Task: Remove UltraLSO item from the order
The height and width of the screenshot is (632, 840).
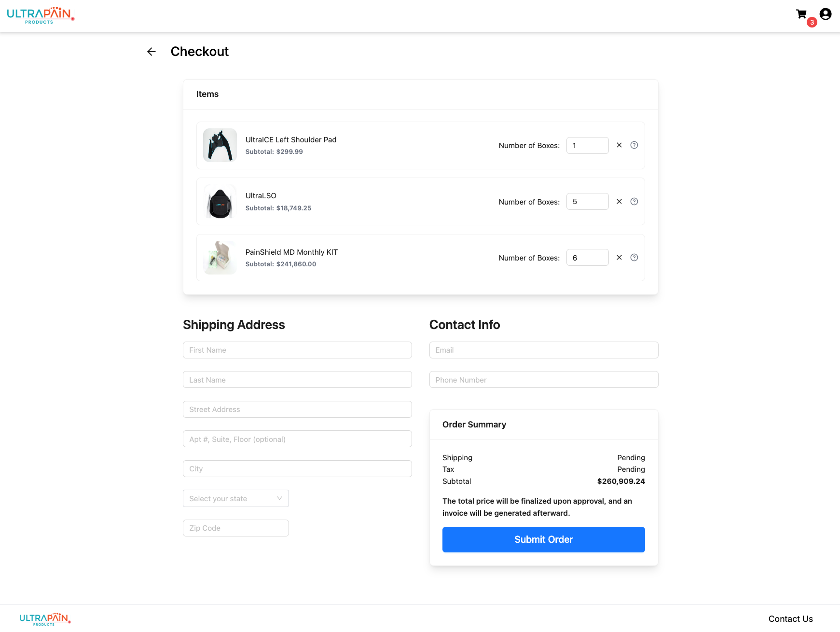Action: point(619,202)
